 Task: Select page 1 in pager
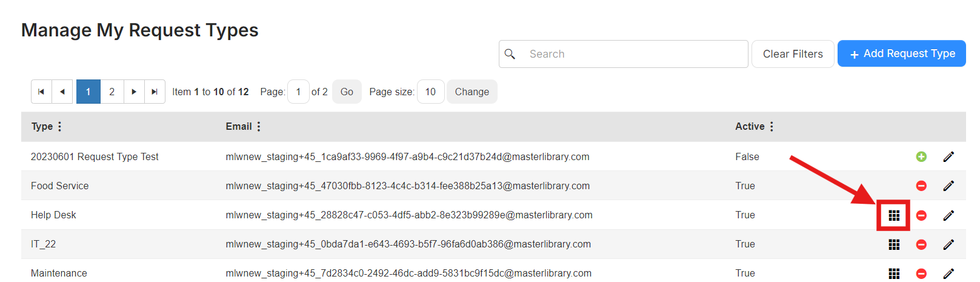(x=88, y=92)
